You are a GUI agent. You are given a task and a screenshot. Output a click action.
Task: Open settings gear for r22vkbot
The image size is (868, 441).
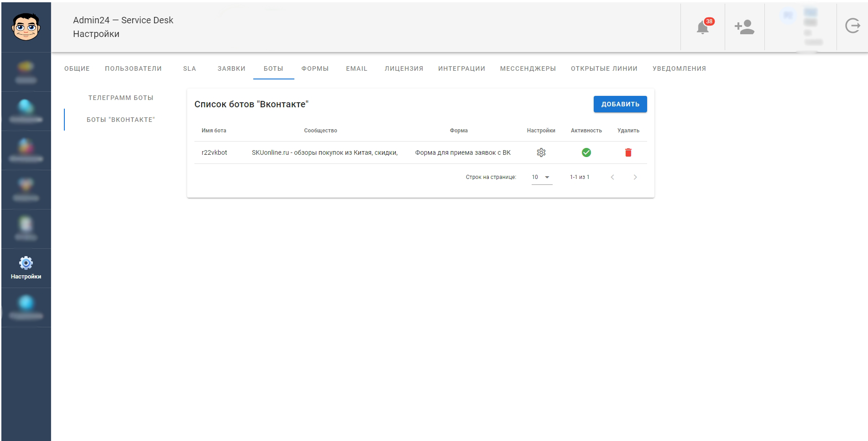pos(541,152)
